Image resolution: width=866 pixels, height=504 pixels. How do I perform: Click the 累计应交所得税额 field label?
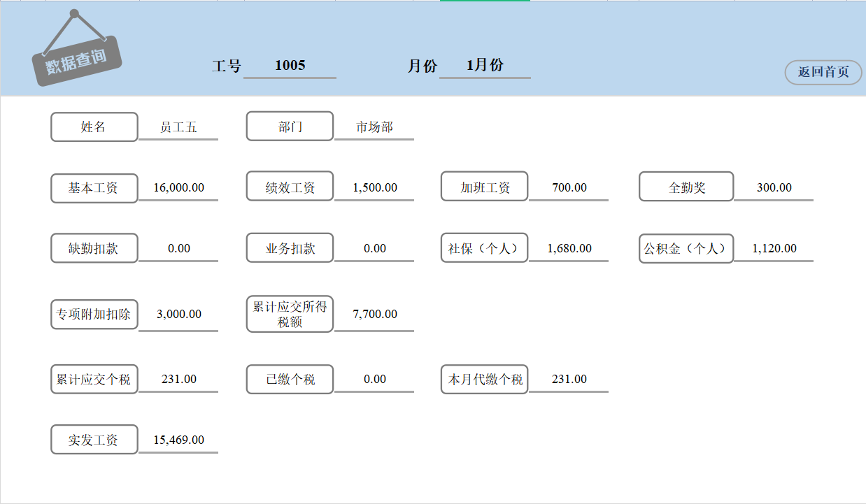(289, 314)
